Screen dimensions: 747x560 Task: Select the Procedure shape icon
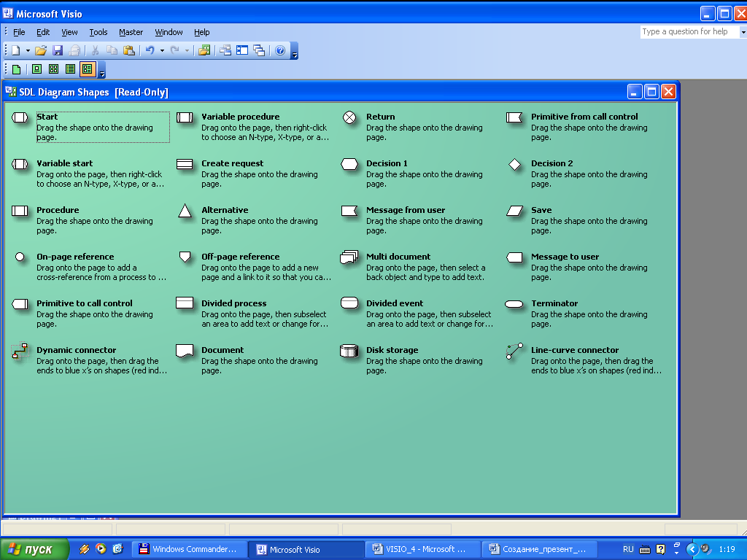tap(20, 211)
